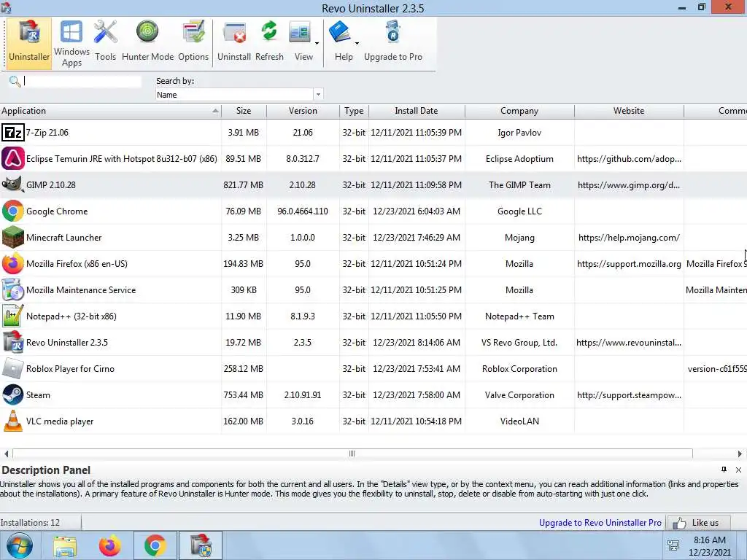Activate Hunter Mode
The width and height of the screenshot is (747, 560).
click(x=147, y=43)
